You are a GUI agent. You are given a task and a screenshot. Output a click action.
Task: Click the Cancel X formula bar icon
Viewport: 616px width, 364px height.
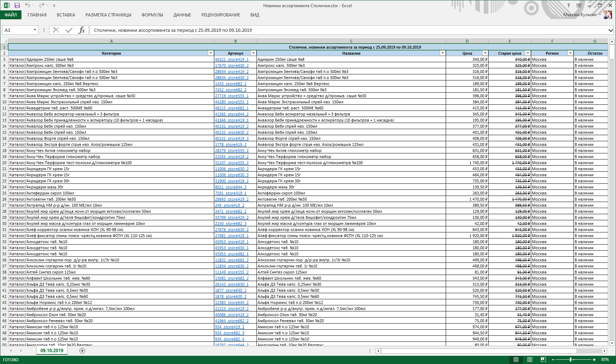pyautogui.click(x=56, y=30)
